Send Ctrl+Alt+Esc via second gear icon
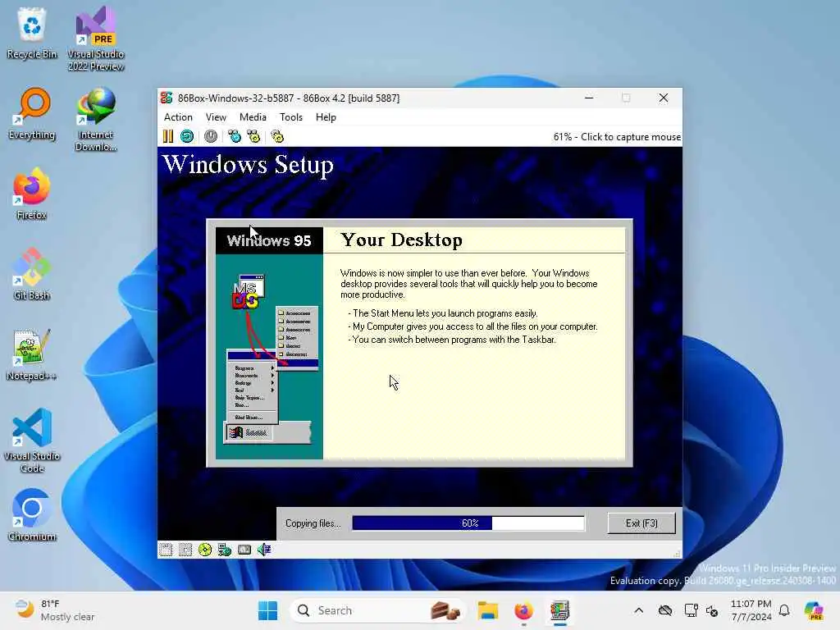The width and height of the screenshot is (840, 630). click(x=253, y=137)
